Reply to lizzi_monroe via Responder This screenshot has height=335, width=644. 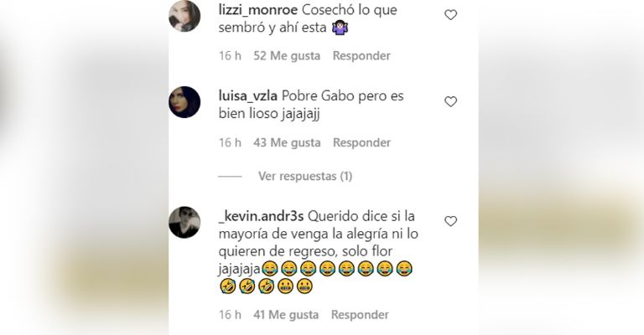tap(361, 56)
